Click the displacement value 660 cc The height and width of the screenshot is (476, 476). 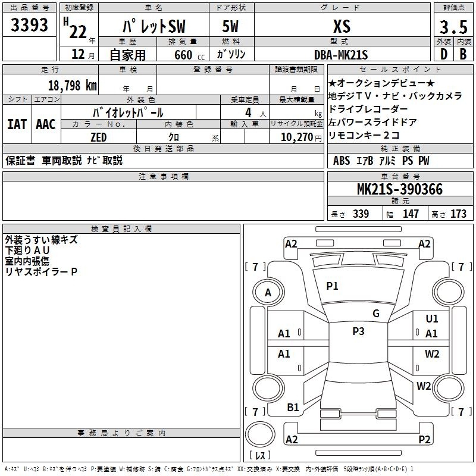point(189,55)
